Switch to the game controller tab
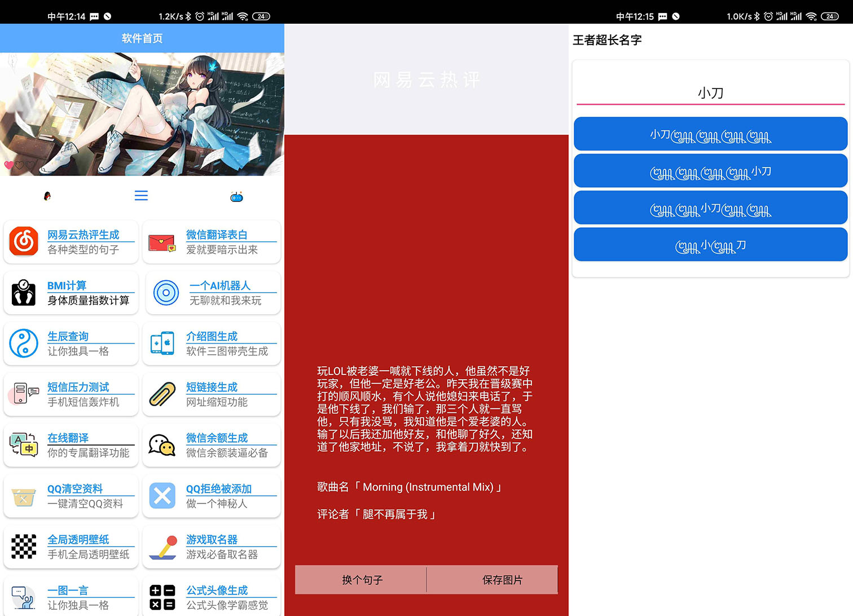Viewport: 853px width, 616px height. [x=236, y=197]
